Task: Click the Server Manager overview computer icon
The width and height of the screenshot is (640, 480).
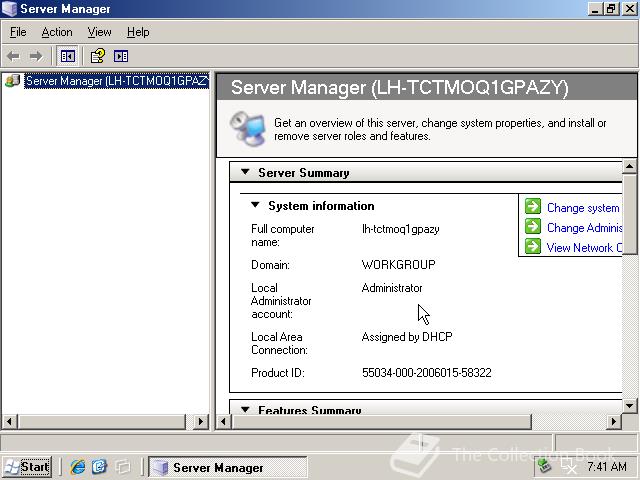Action: [x=247, y=128]
